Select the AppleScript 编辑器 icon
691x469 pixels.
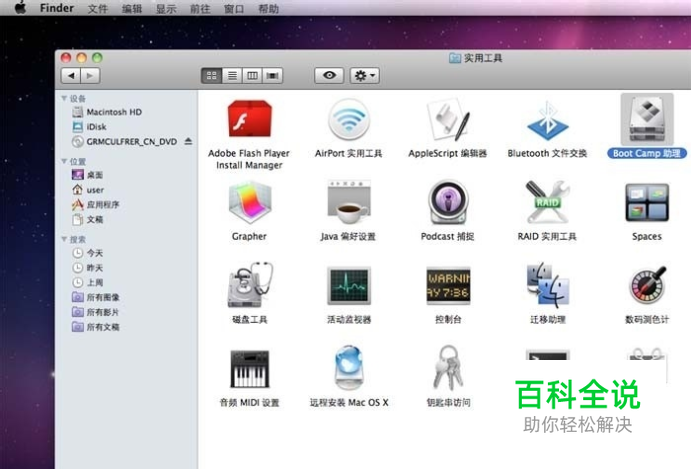[x=448, y=119]
